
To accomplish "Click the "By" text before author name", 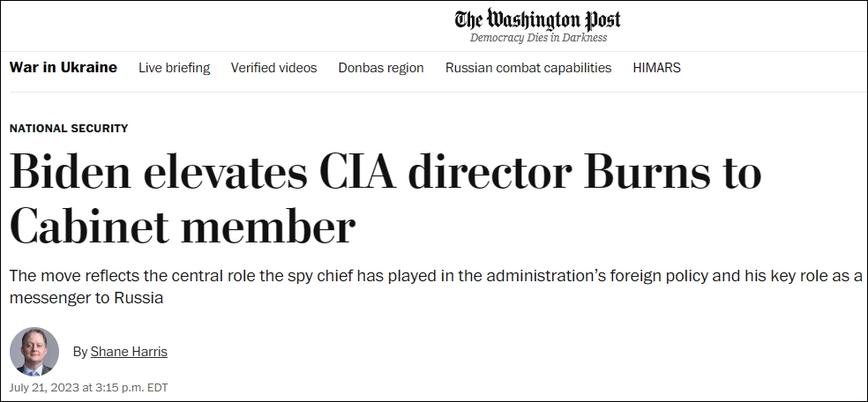I will click(80, 352).
